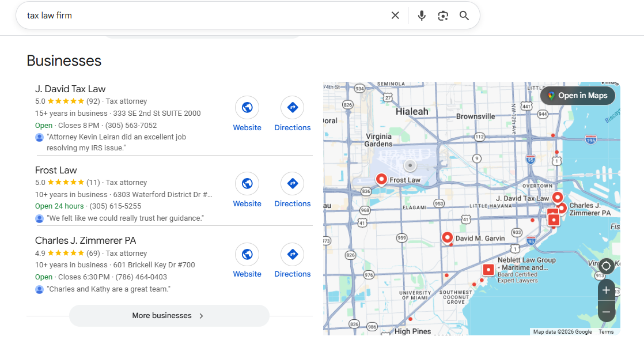Screen dimensions: 644x344
Task: Zoom in on the map
Action: [606, 290]
